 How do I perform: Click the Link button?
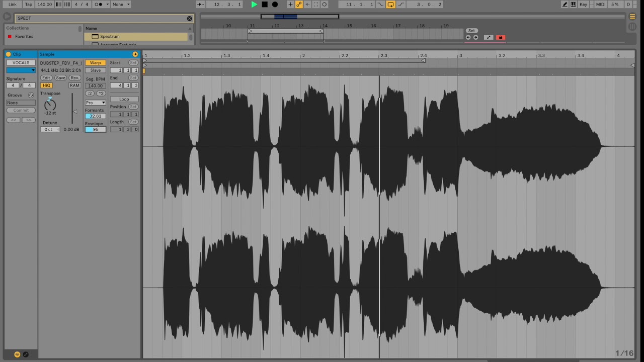coord(13,5)
